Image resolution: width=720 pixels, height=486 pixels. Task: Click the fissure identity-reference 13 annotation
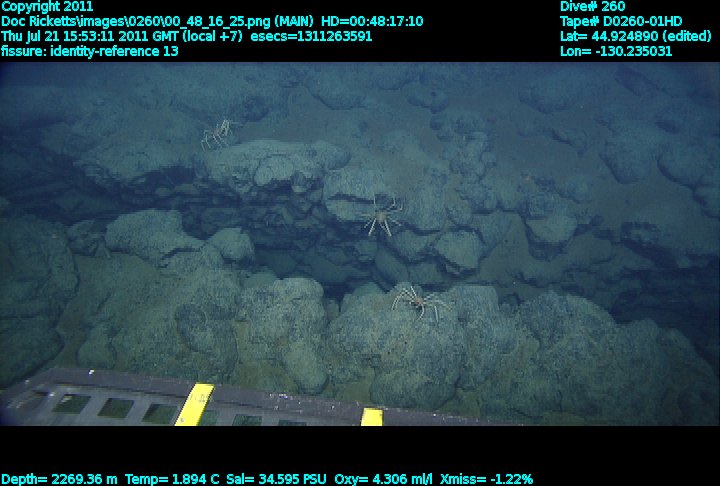(x=89, y=51)
